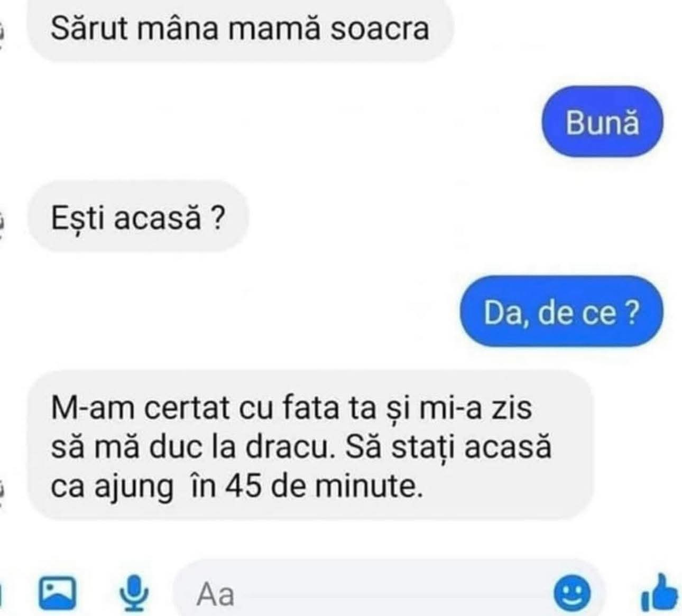Tap the cropped camera icon at bottom-left edge
Viewport: 682px width, 616px height.
2,593
